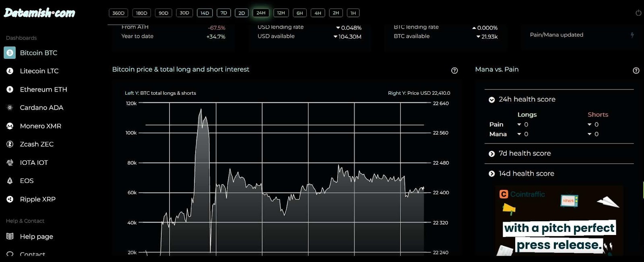Image resolution: width=644 pixels, height=262 pixels.
Task: Open the Zcash ZEC dashboard
Action: tap(37, 144)
